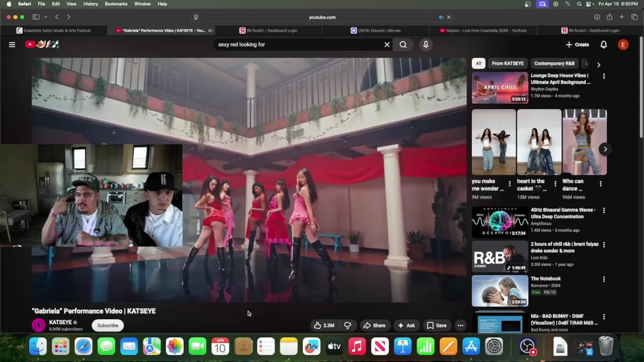This screenshot has height=362, width=644.
Task: Stop loading with address bar X
Action: tap(449, 17)
